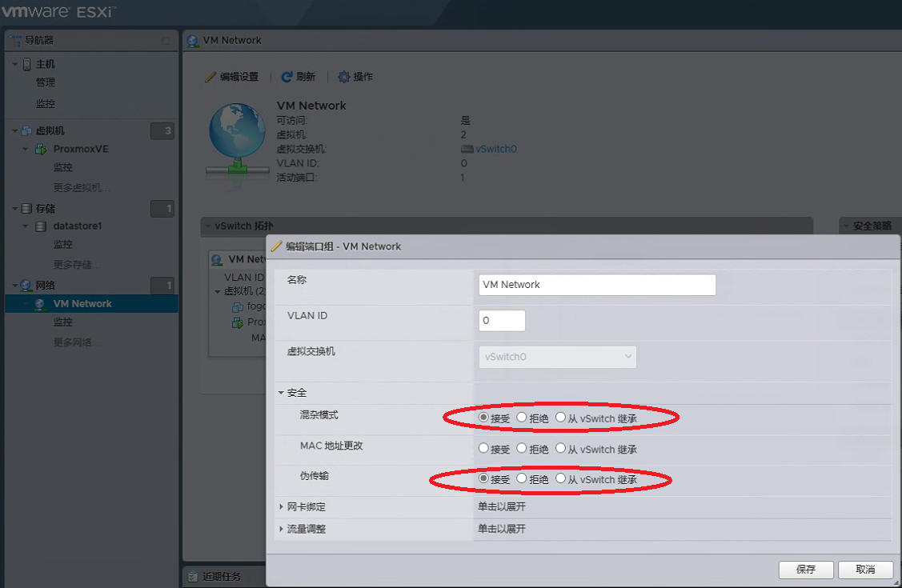This screenshot has height=588, width=902.
Task: Open More networks (更多网络) entry
Action: point(77,342)
